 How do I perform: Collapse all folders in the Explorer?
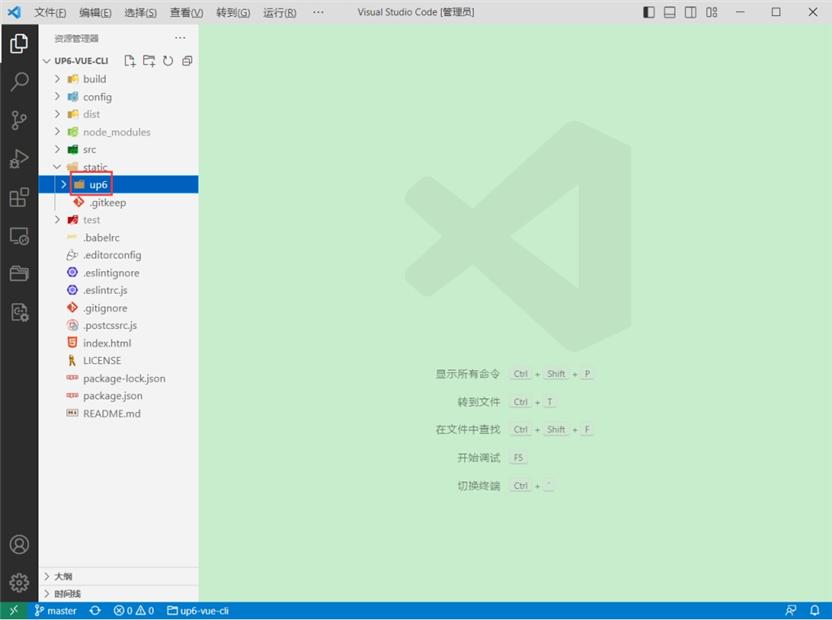pos(186,60)
